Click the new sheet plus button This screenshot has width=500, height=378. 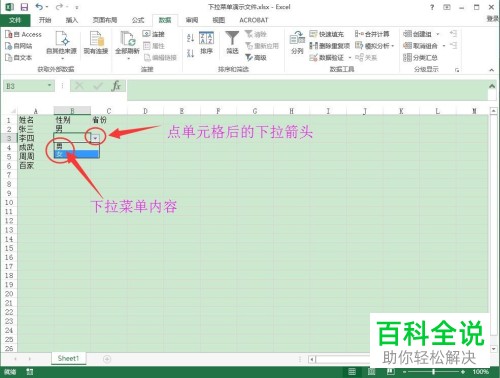pyautogui.click(x=107, y=359)
